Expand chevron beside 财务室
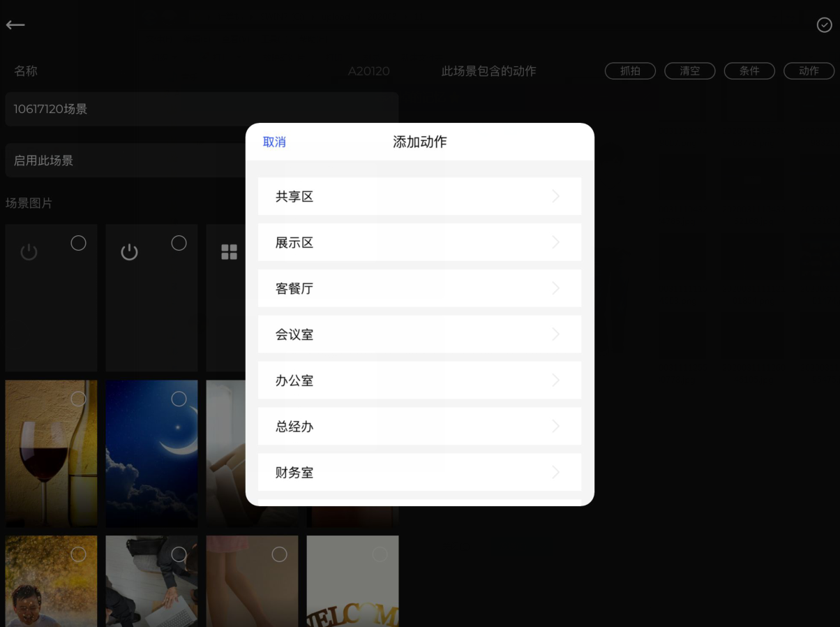The height and width of the screenshot is (627, 840). pos(556,473)
